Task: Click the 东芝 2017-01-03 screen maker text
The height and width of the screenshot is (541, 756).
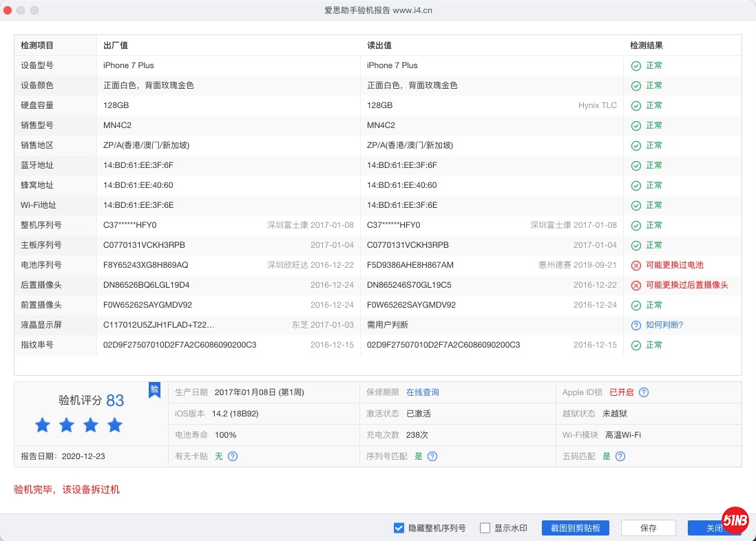Action: [322, 325]
